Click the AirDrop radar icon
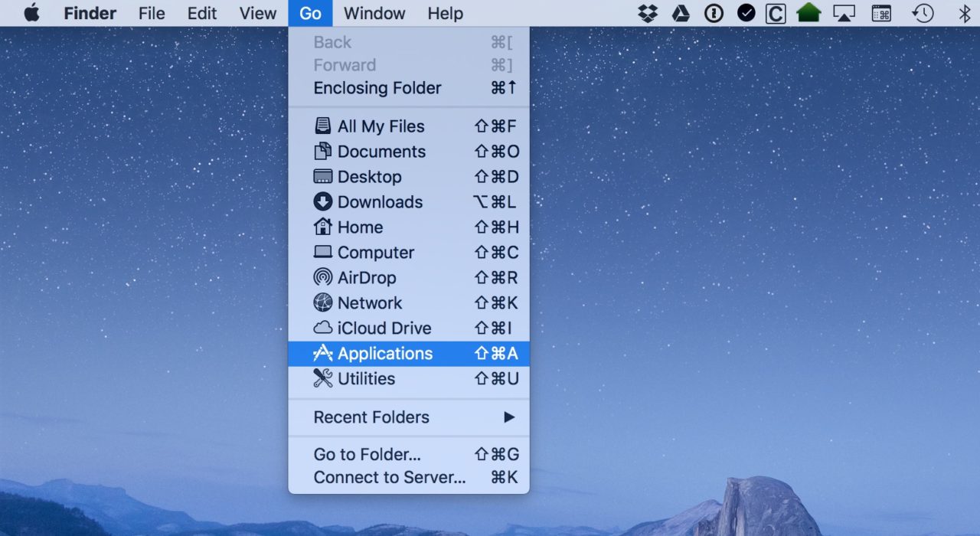 click(323, 277)
